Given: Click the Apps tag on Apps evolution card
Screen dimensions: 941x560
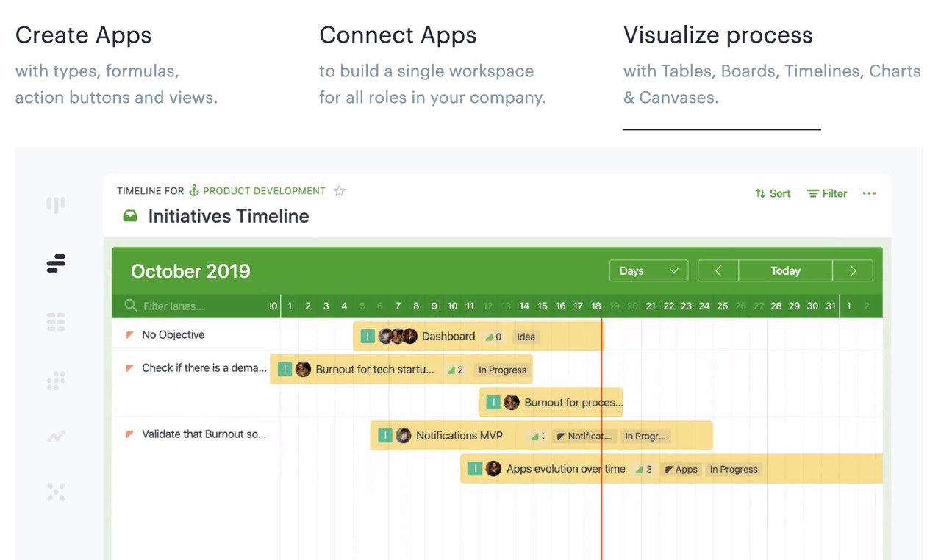Looking at the screenshot, I should click(x=681, y=470).
